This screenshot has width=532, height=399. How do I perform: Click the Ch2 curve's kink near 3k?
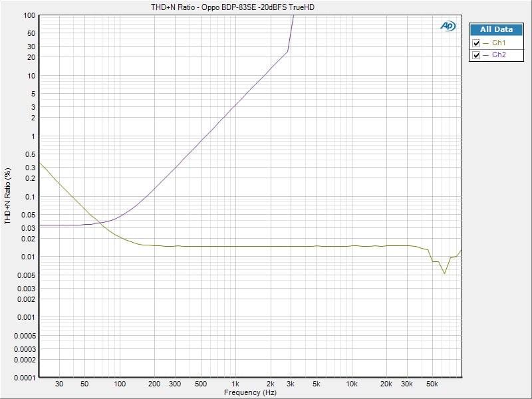287,51
